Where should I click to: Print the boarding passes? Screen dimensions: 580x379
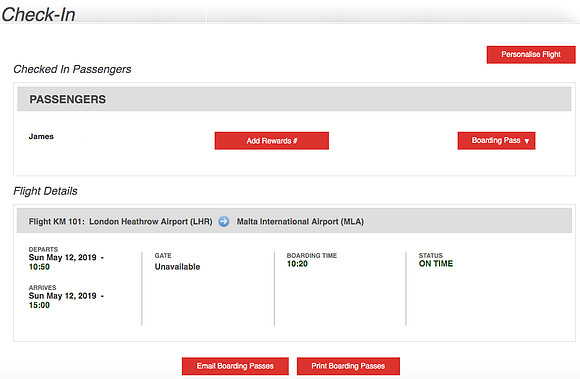[x=348, y=366]
